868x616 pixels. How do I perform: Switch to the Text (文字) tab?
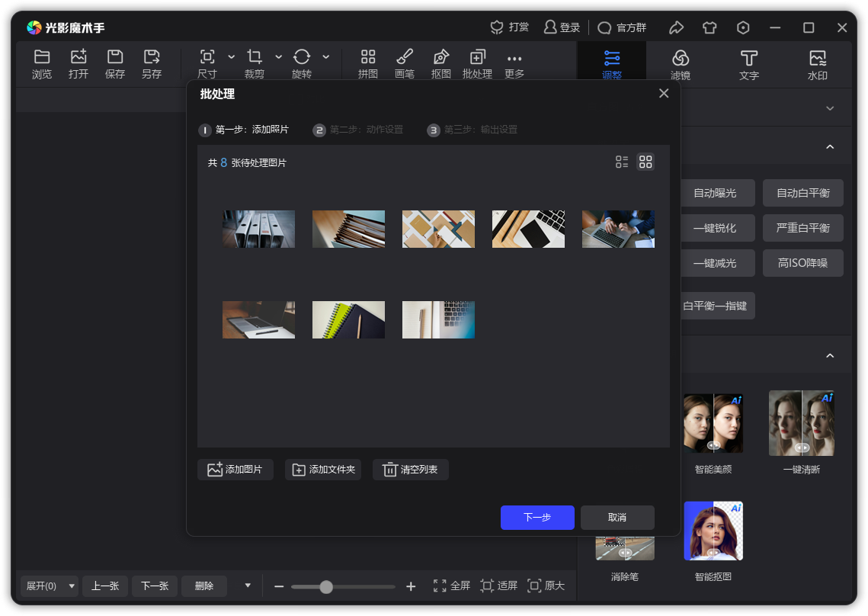[x=749, y=64]
